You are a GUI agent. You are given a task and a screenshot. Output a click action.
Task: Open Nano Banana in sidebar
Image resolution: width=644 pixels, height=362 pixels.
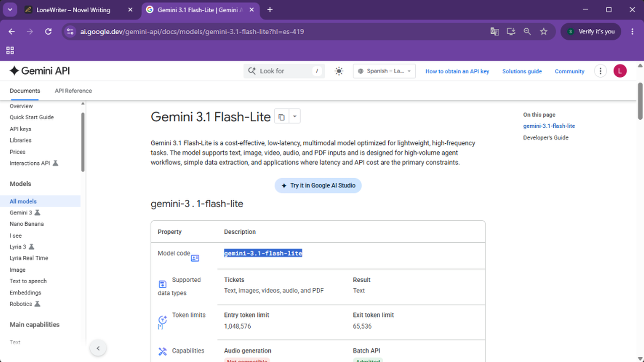pos(27,224)
